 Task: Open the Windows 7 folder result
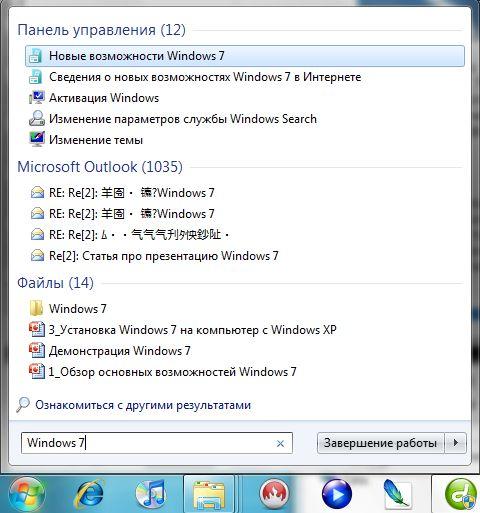pos(78,309)
